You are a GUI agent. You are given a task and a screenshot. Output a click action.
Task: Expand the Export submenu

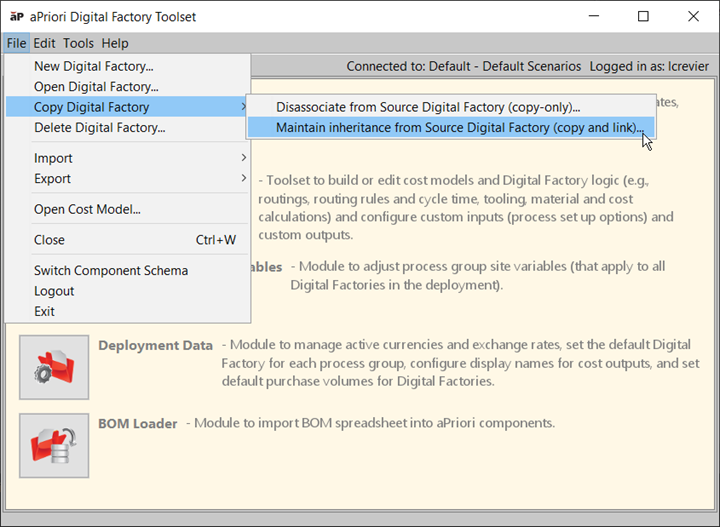128,179
